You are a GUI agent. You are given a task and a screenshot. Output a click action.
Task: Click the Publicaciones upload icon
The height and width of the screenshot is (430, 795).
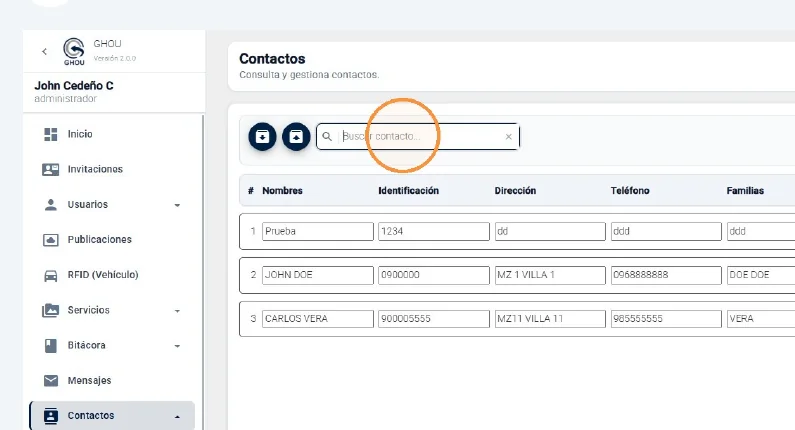(51, 240)
